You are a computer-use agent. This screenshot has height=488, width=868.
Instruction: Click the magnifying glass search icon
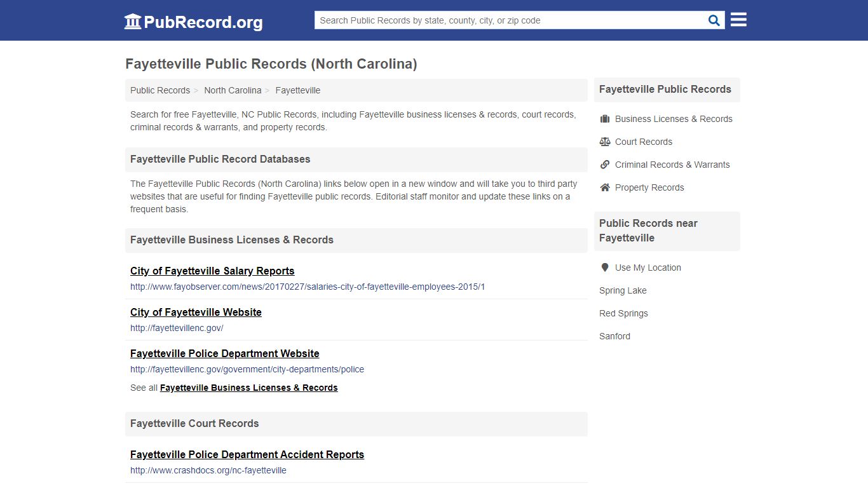(x=714, y=20)
